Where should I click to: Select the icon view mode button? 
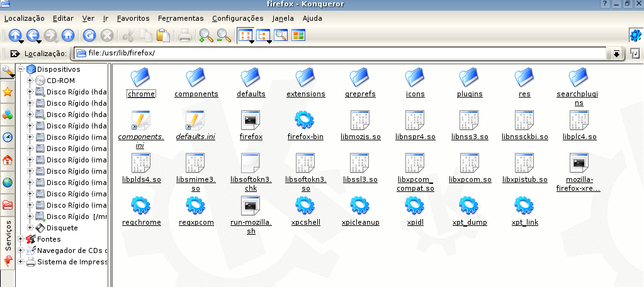[245, 35]
